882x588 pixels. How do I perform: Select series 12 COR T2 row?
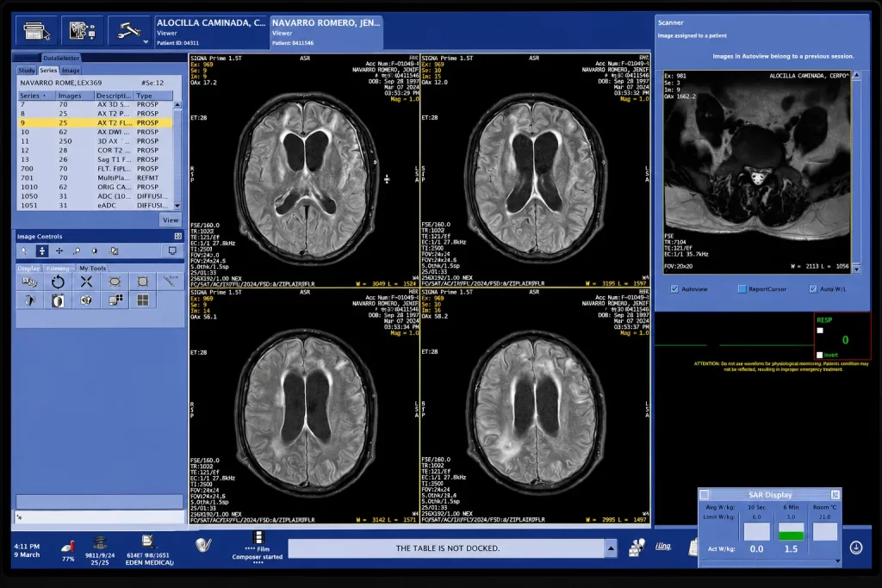[96, 150]
